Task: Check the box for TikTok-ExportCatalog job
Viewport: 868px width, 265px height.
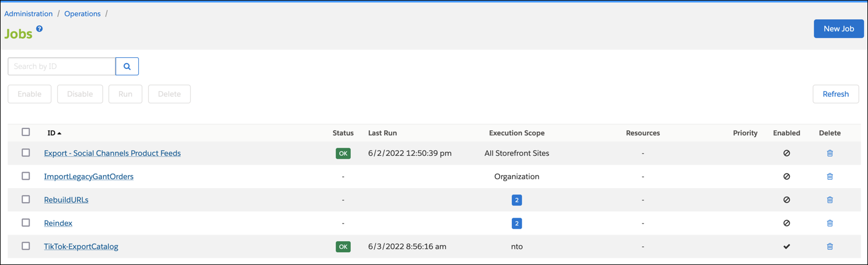Action: pos(26,246)
